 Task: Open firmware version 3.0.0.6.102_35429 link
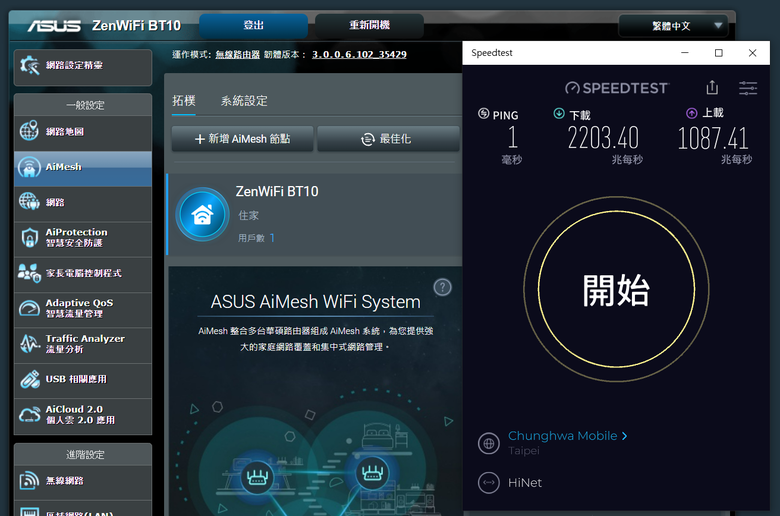pyautogui.click(x=359, y=54)
